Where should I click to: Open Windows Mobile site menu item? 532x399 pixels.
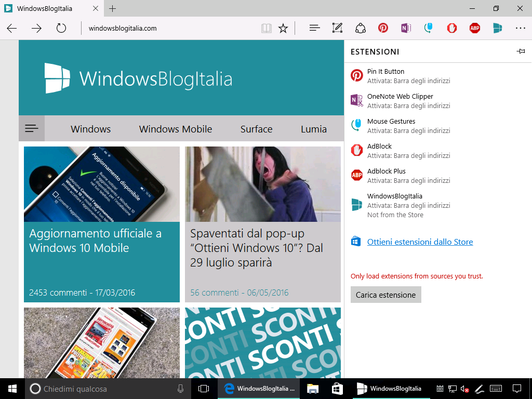(x=176, y=129)
